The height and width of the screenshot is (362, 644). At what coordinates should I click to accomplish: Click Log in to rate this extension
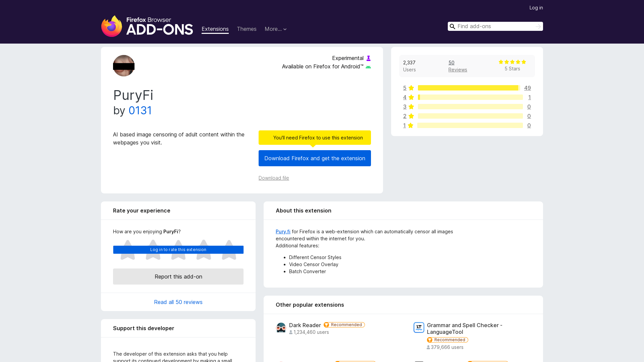(x=178, y=250)
